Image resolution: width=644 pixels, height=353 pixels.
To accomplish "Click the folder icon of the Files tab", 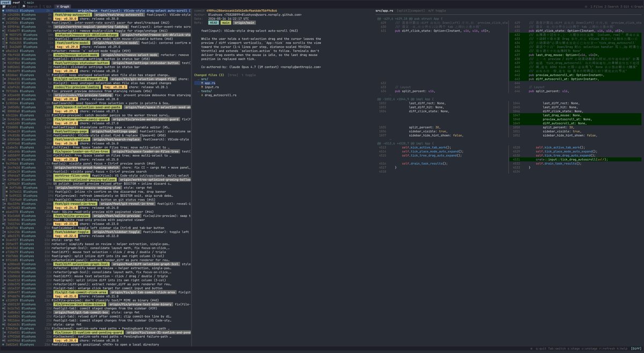I will tap(3, 6).
